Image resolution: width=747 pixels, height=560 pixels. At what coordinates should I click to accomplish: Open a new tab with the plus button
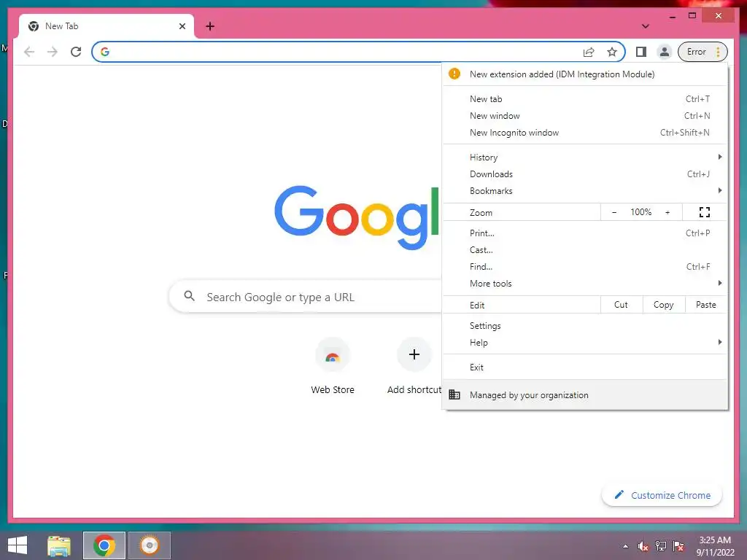pos(210,26)
